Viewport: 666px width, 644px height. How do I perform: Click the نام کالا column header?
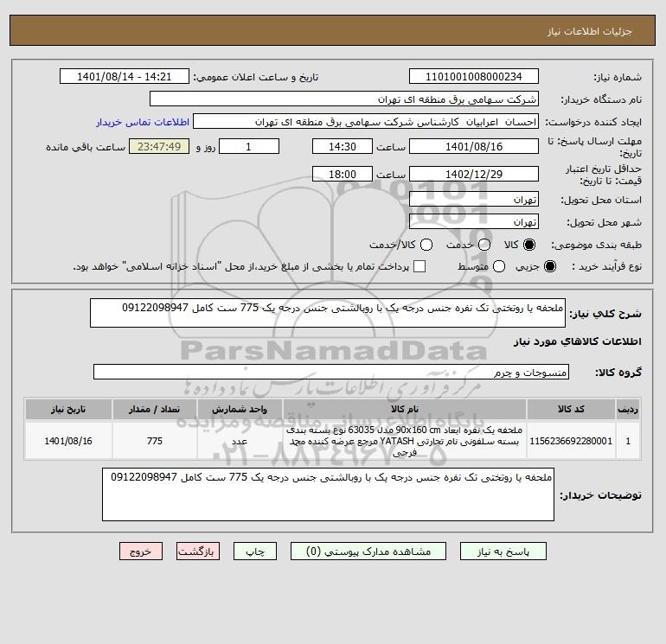(x=405, y=409)
